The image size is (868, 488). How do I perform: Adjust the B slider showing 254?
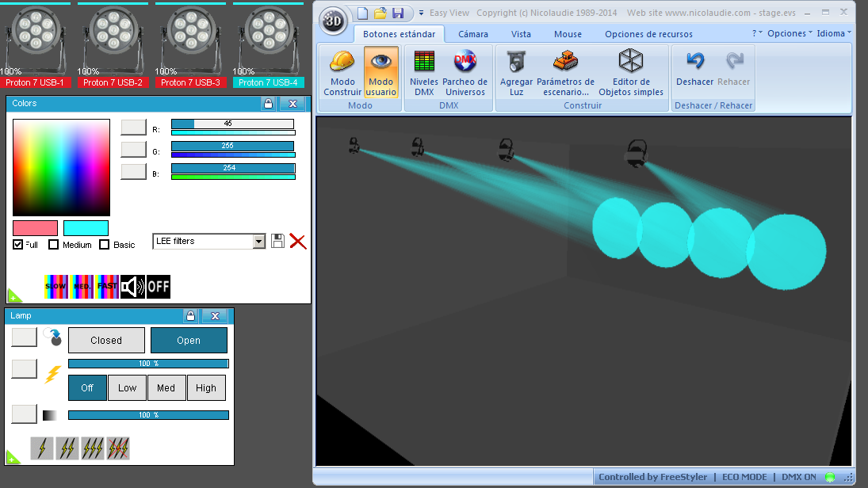click(232, 168)
